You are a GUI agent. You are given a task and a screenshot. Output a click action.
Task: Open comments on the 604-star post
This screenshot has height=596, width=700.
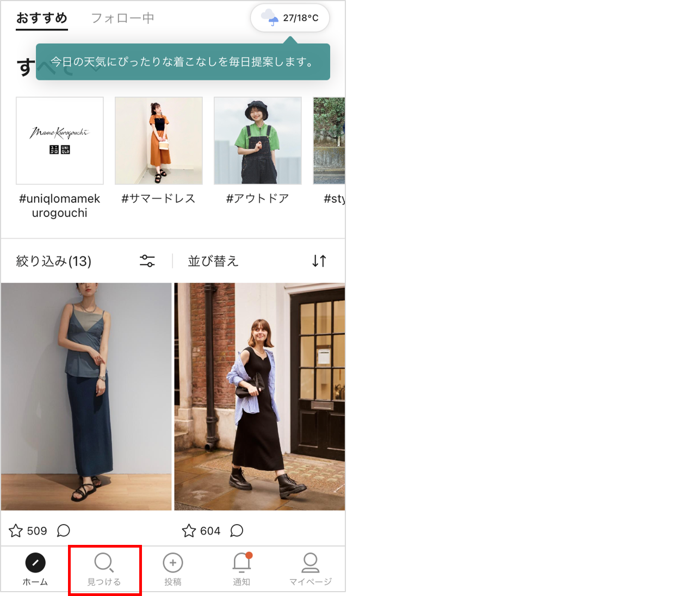click(x=237, y=531)
